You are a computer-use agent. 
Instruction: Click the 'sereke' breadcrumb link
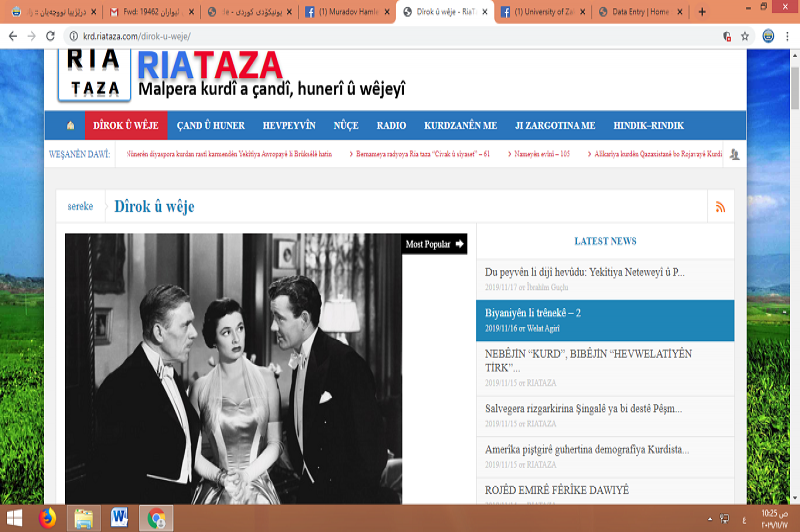coord(80,206)
